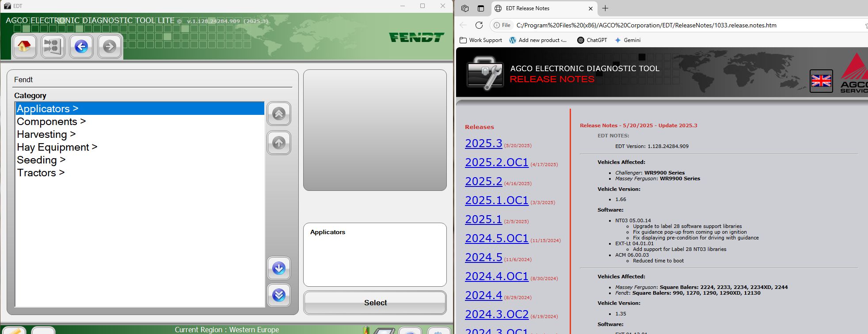
Task: Click the Current Region : Western Europe text
Action: (227, 330)
